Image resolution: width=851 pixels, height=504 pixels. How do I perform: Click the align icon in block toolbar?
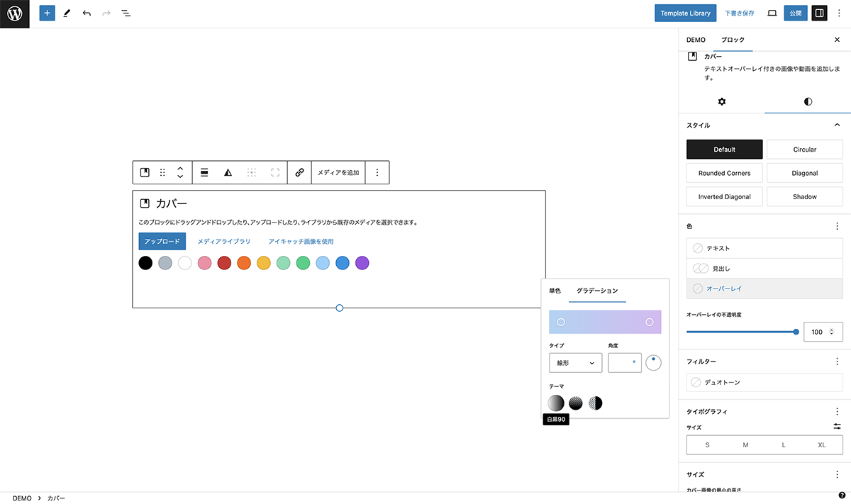204,172
